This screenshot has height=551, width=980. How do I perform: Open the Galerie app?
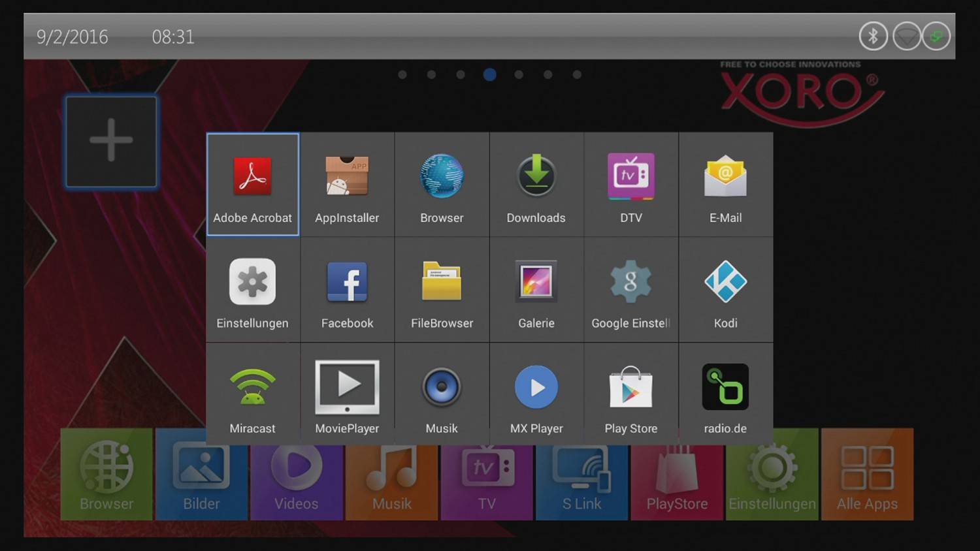tap(536, 290)
